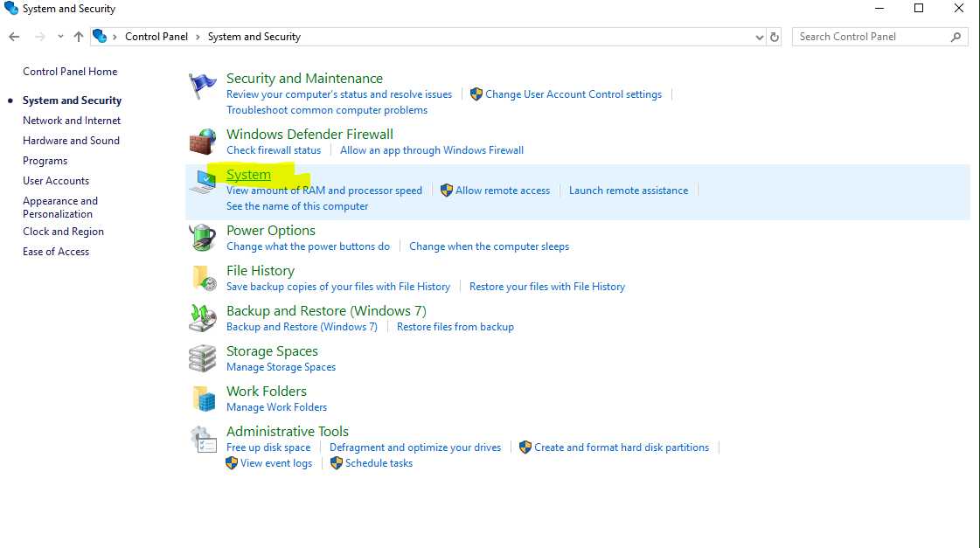The image size is (980, 548).
Task: Click the System computer monitor icon
Action: coord(203,182)
